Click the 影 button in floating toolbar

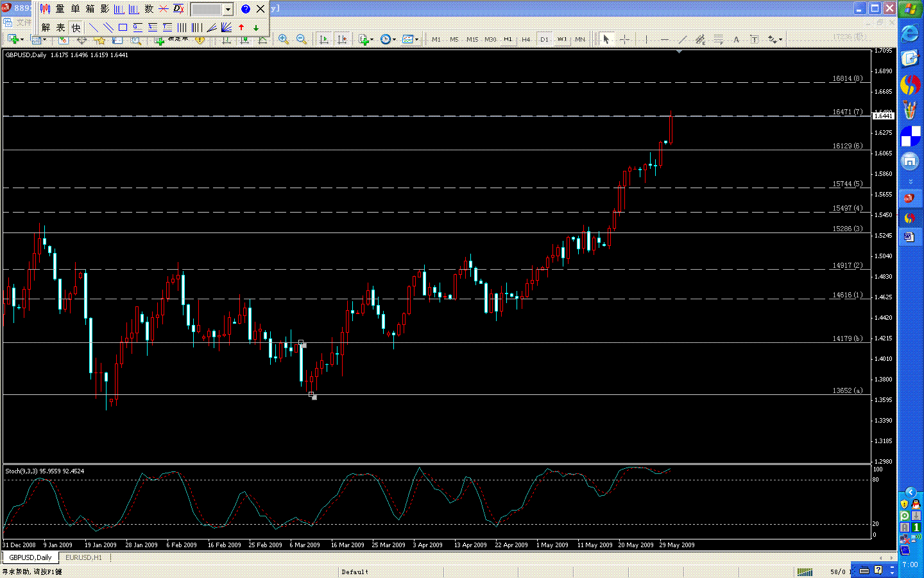pos(105,9)
